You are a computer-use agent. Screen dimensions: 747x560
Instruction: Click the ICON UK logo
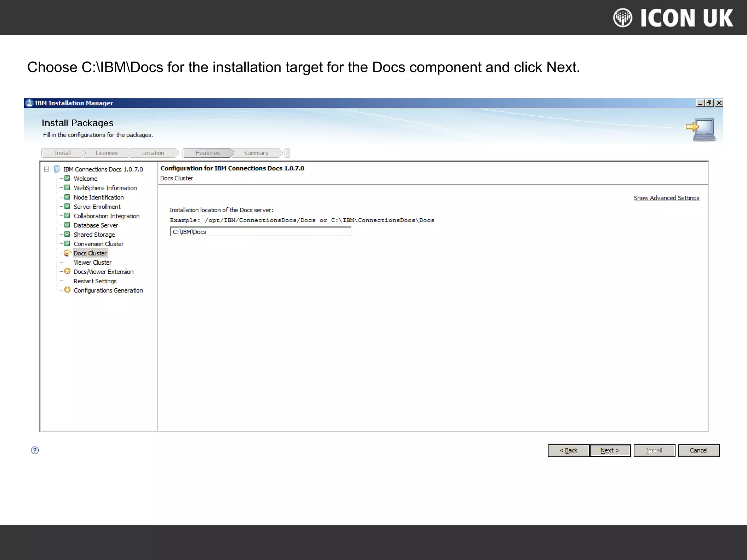coord(673,18)
